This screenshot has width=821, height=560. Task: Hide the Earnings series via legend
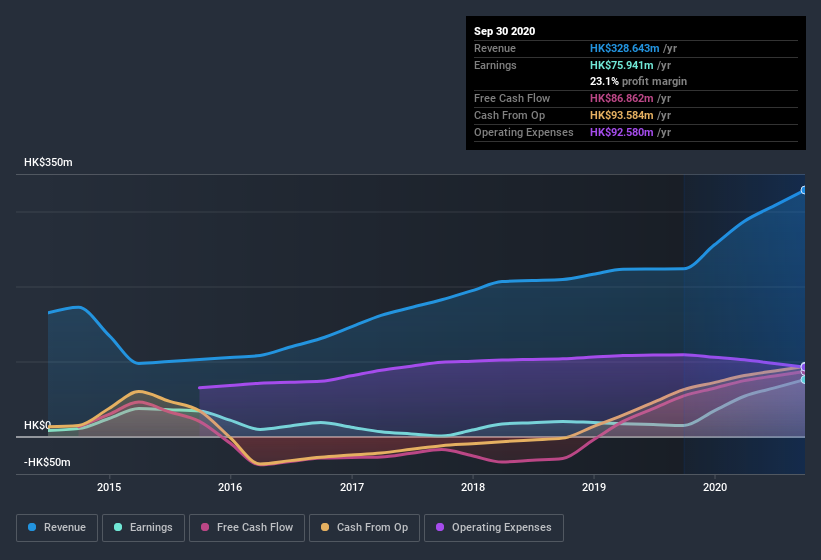[143, 527]
